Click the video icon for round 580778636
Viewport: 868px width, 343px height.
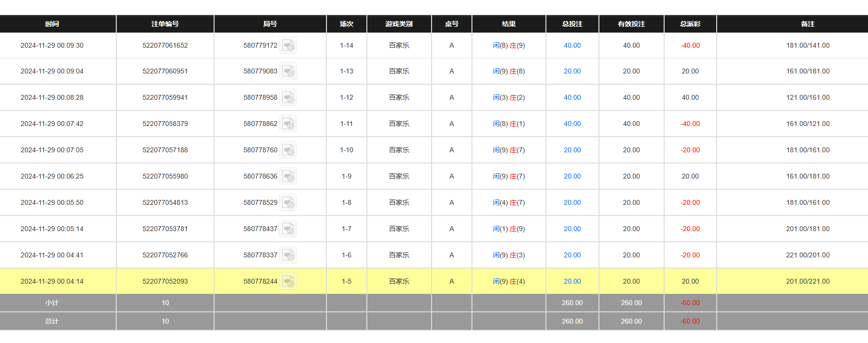pyautogui.click(x=288, y=177)
